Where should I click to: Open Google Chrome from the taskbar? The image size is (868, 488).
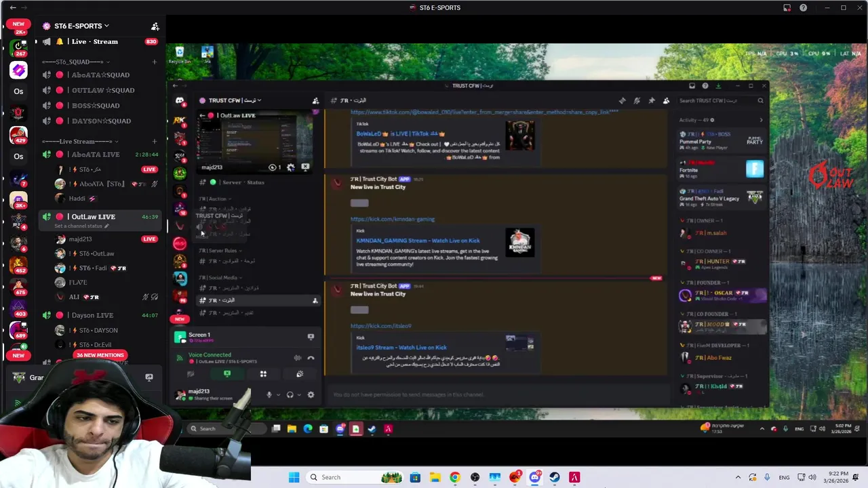tap(455, 477)
